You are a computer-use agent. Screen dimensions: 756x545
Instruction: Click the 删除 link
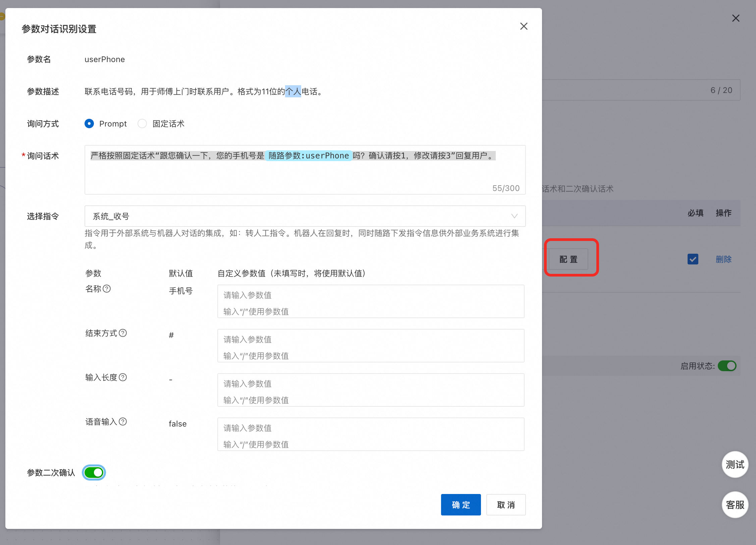(723, 259)
